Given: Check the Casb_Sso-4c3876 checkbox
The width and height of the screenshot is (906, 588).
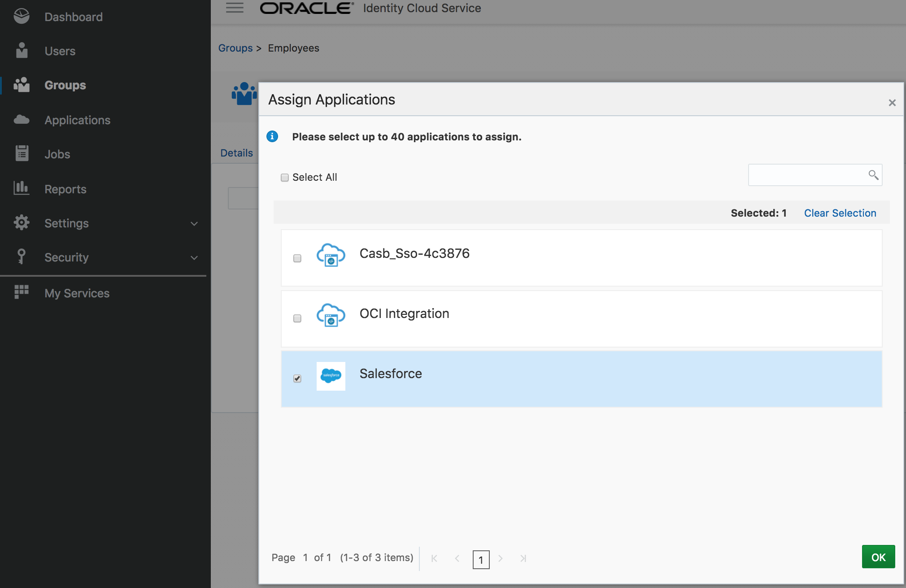Looking at the screenshot, I should pos(297,258).
